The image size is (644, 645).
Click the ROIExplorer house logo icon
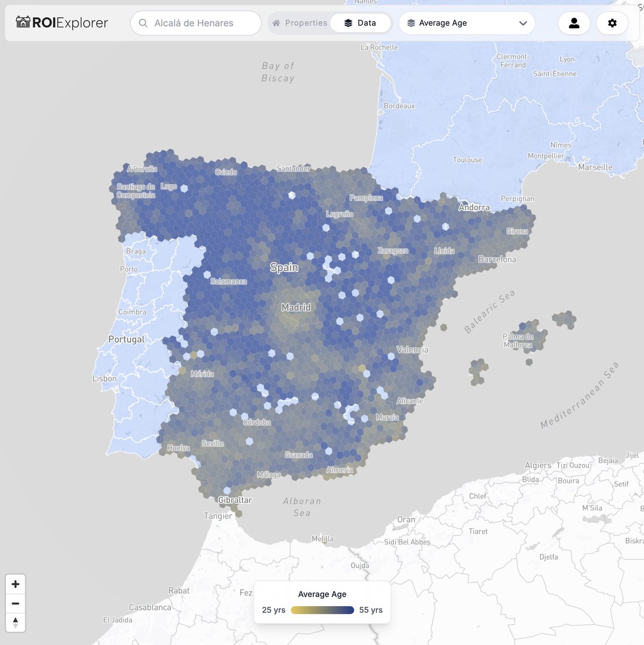coord(23,23)
